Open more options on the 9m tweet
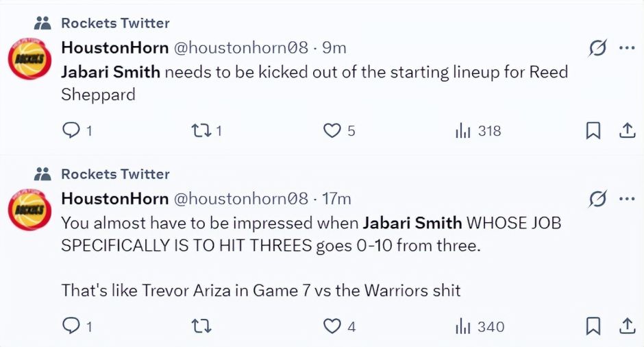644x347 pixels. [627, 48]
